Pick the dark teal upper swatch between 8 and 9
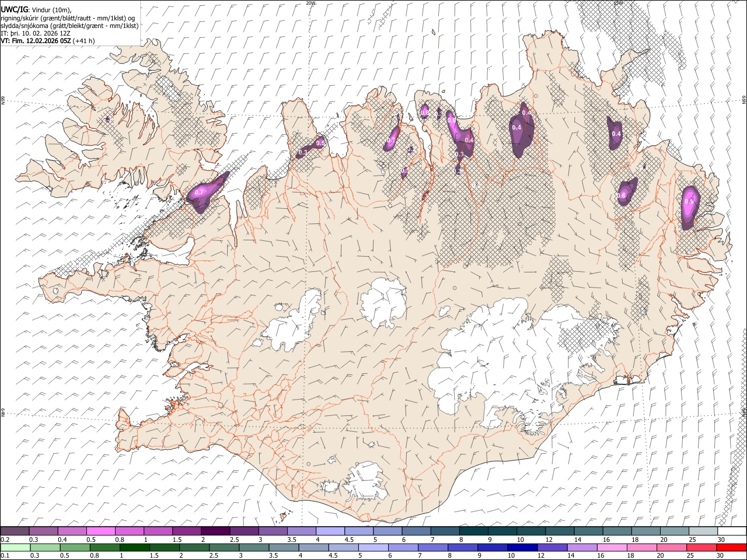 click(x=473, y=531)
